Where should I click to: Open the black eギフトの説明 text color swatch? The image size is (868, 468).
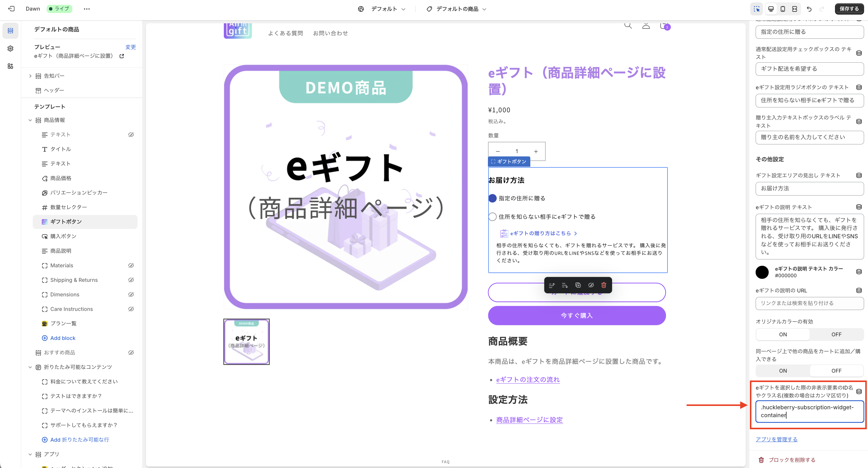click(762, 272)
